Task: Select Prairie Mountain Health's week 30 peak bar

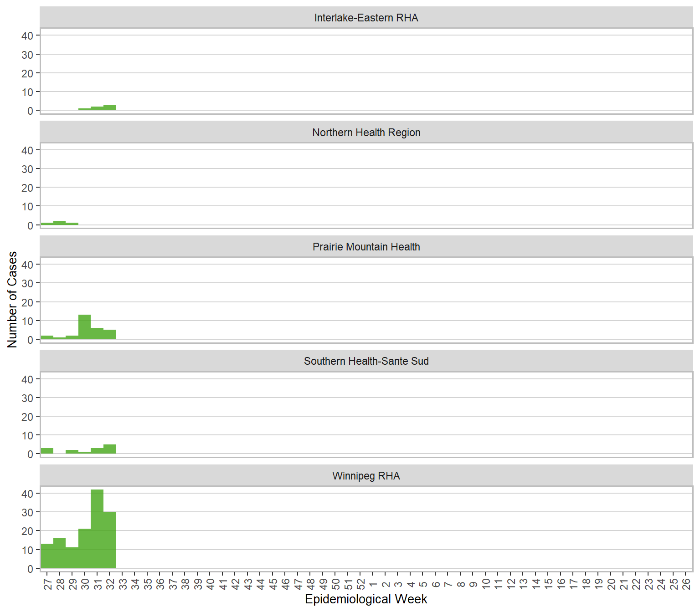Action: pos(84,327)
